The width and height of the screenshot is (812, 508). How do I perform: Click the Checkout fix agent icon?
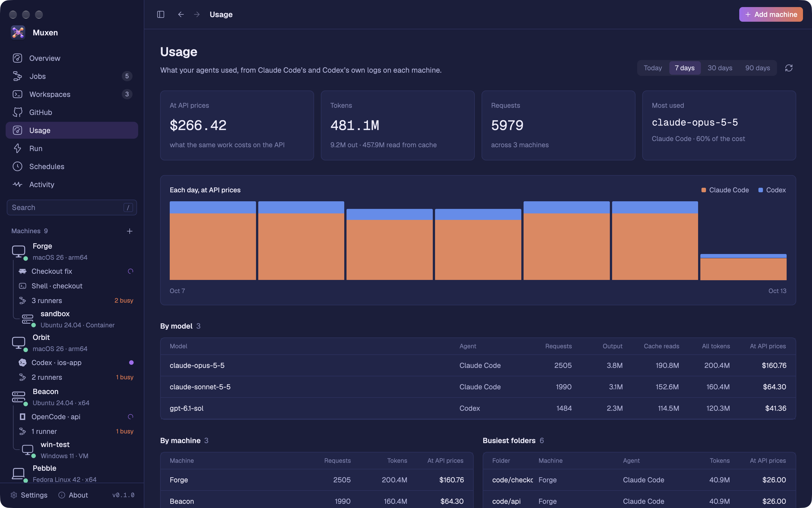point(23,271)
